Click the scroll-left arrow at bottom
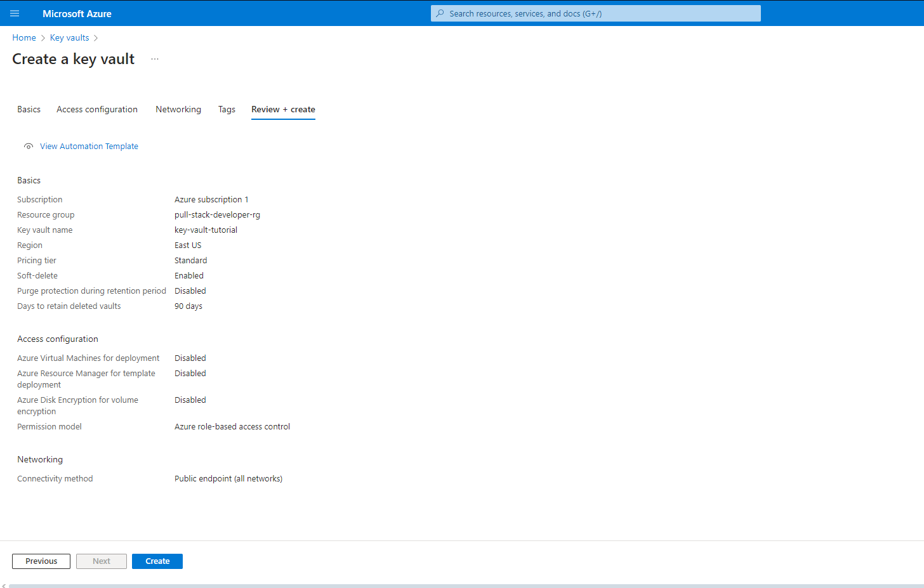 [4, 585]
